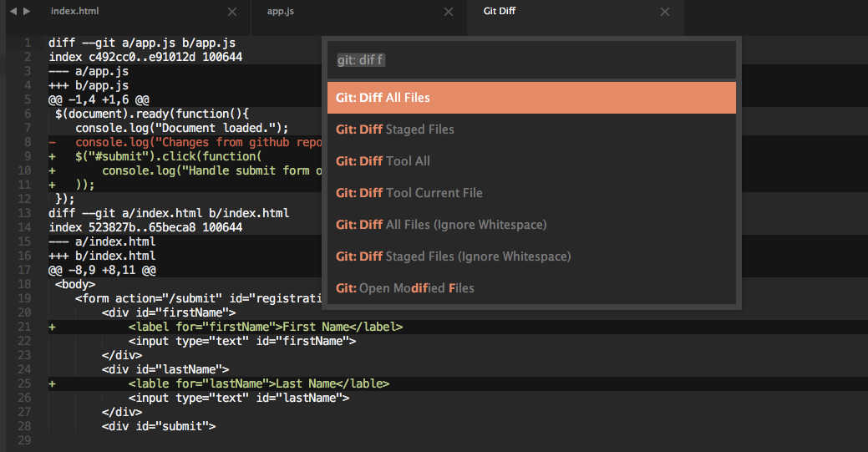The image size is (868, 452).
Task: Click added line '$("#submit").click(function('
Action: coord(155,157)
